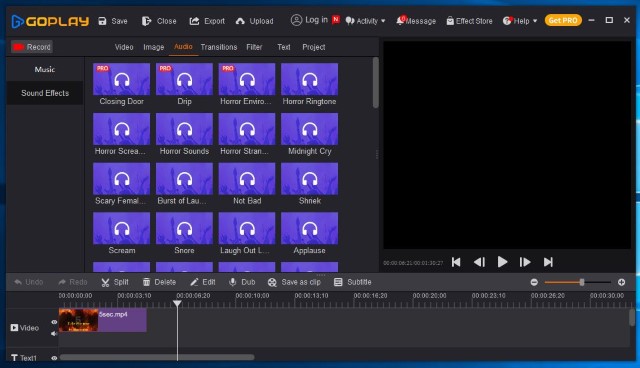Open the Export menu
The width and height of the screenshot is (640, 368).
point(207,21)
